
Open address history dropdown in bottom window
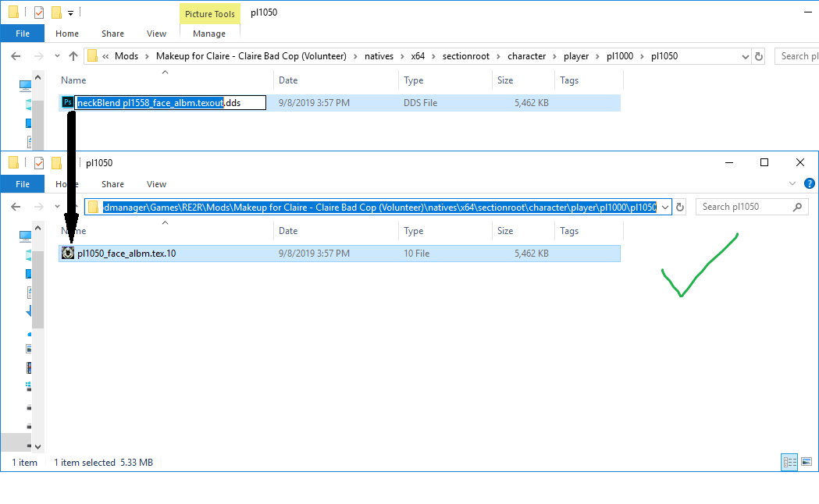point(665,208)
